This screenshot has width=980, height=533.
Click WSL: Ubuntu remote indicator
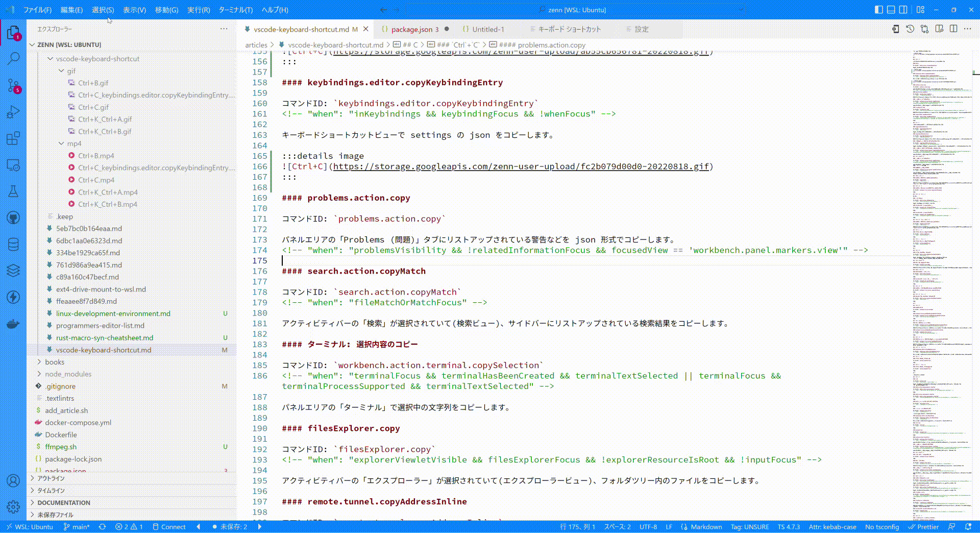tap(29, 527)
